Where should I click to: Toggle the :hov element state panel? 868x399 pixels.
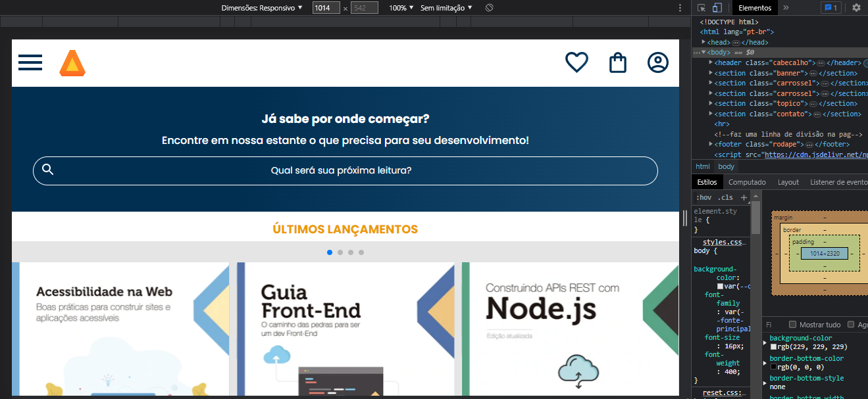pos(703,197)
